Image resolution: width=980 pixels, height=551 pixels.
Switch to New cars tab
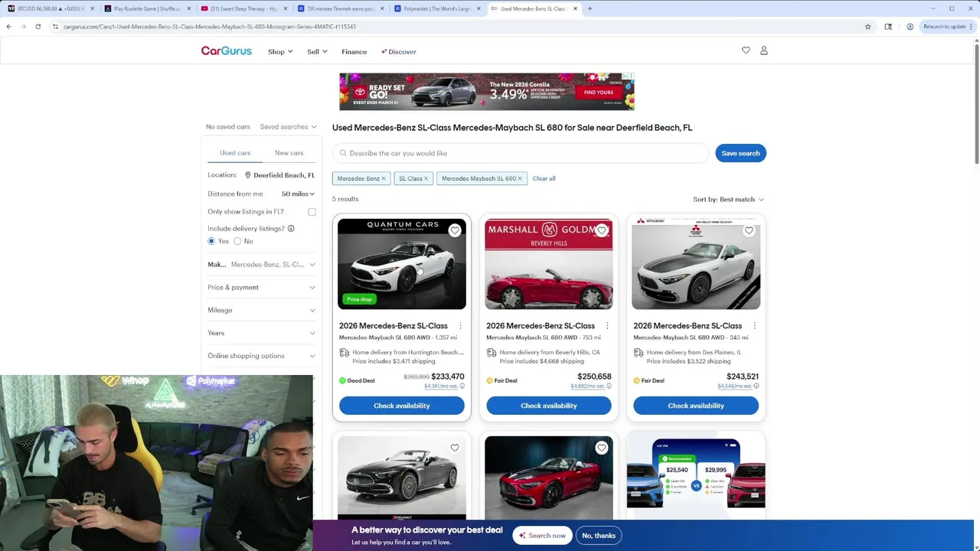pyautogui.click(x=289, y=153)
